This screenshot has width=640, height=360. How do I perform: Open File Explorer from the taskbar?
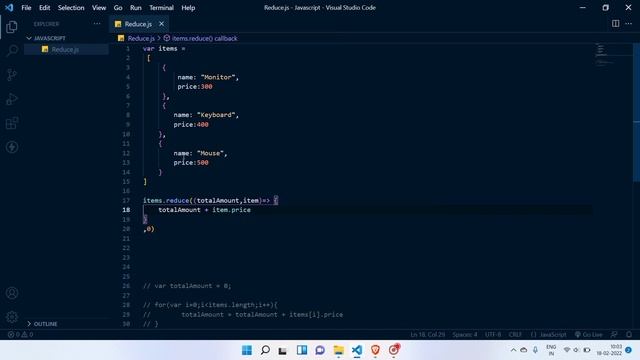pos(338,350)
